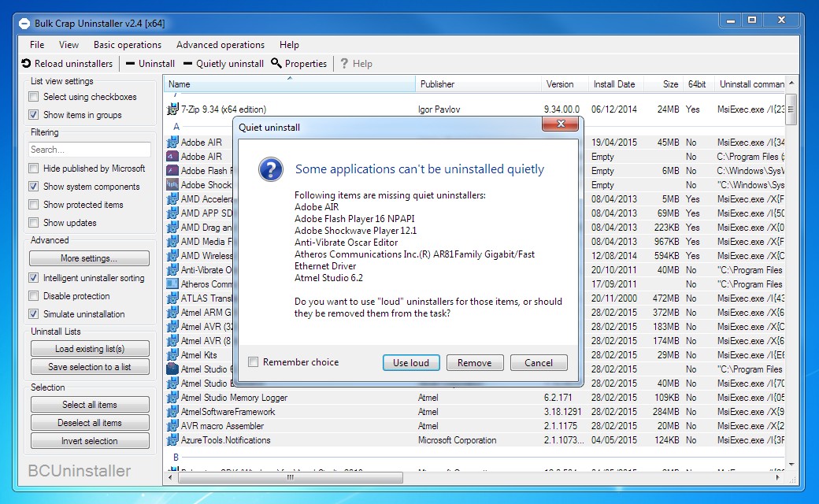Click the Use loud button

(x=411, y=362)
